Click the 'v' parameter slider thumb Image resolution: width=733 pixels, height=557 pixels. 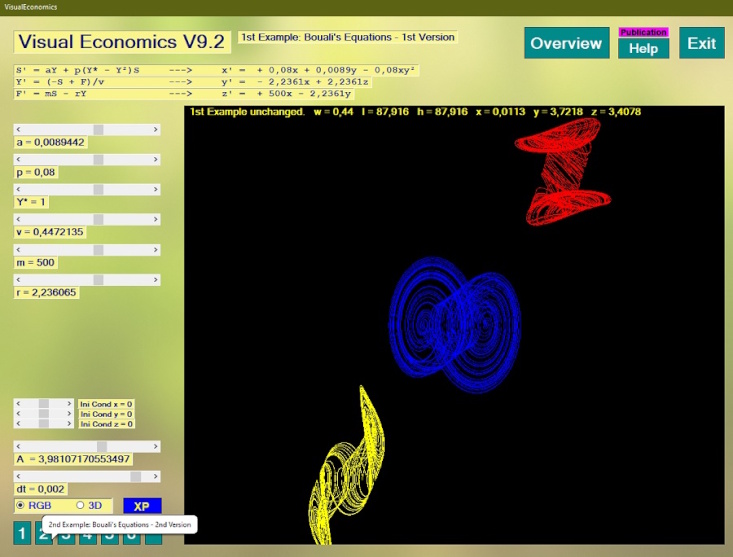tap(98, 219)
